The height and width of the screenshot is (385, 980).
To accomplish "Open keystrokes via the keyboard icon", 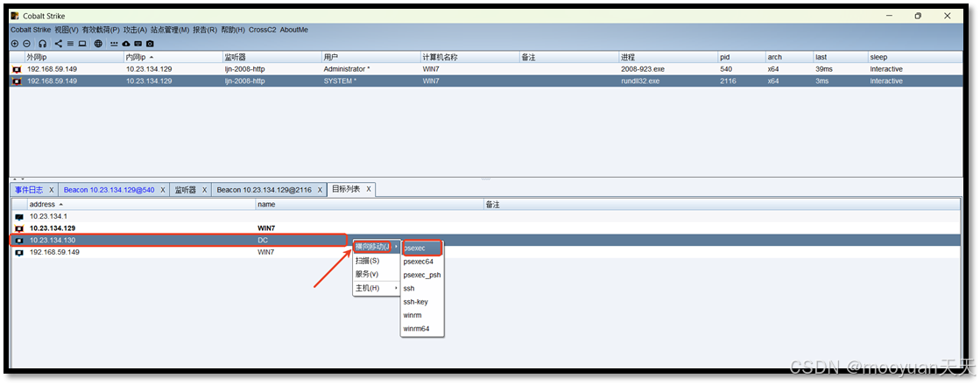I will (x=137, y=44).
